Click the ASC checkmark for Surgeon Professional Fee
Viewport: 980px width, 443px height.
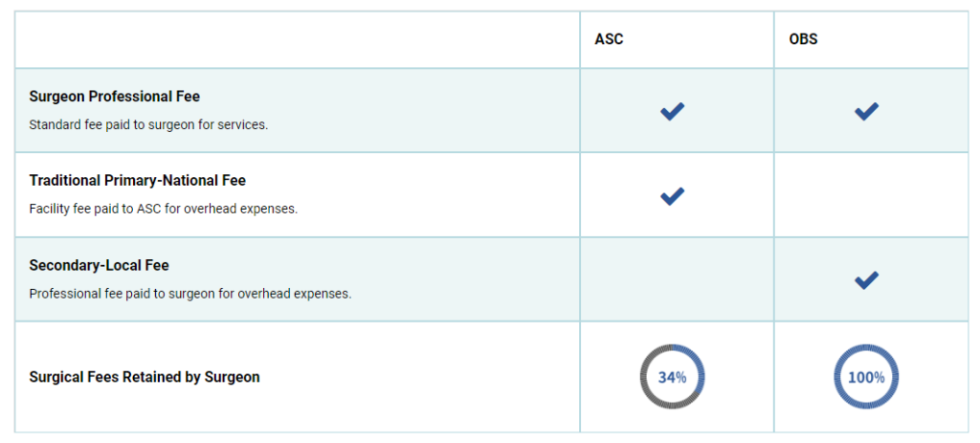[672, 112]
